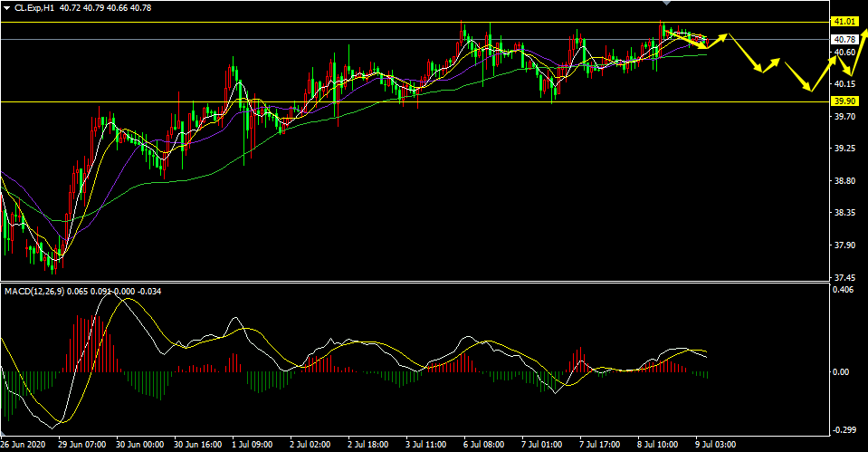Click the 6 Jul 08:00 time label
The height and width of the screenshot is (452, 868).
484,445
